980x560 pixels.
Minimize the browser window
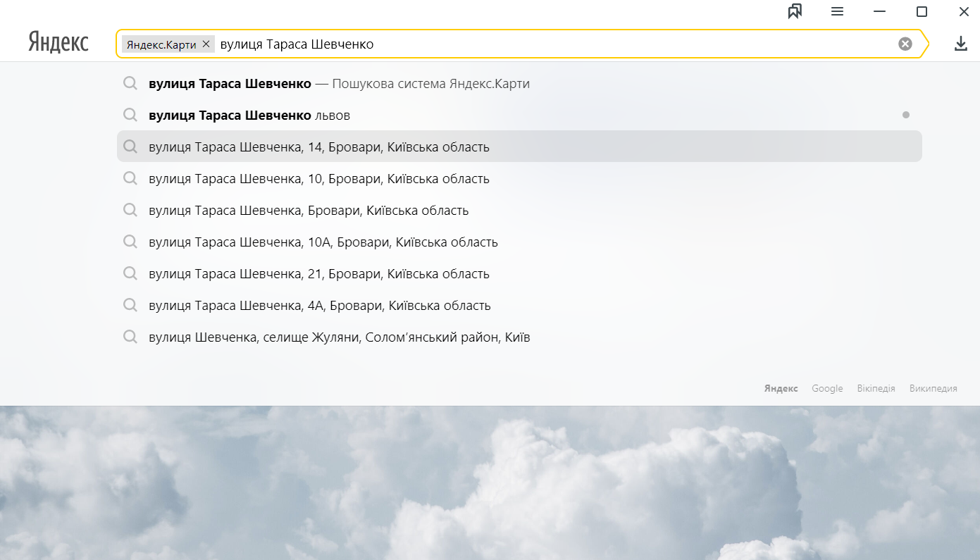(879, 11)
